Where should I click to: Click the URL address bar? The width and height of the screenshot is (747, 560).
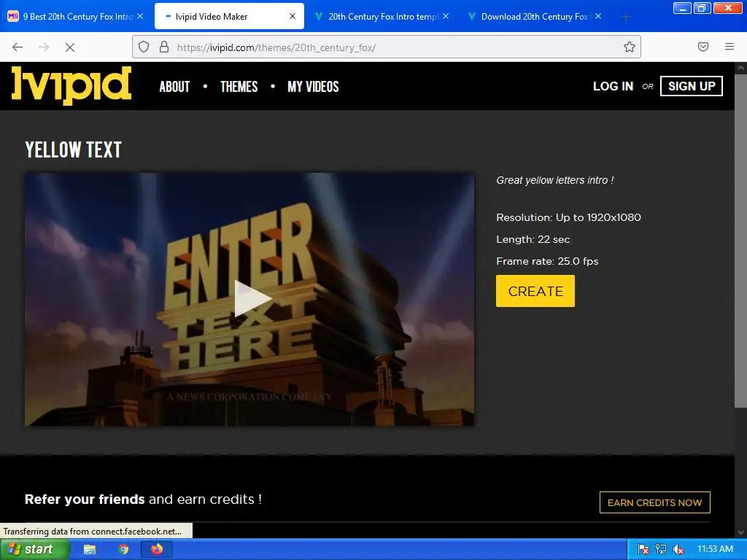[x=387, y=47]
